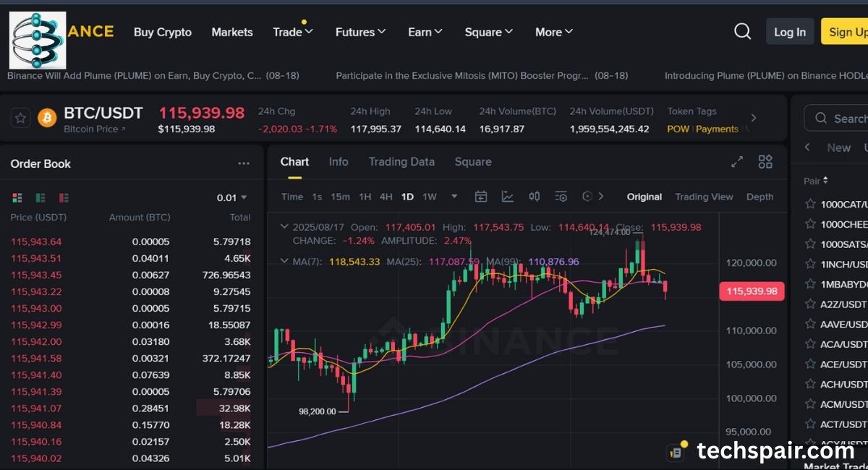Click the Log In button
Viewport: 868px width, 470px height.
[x=790, y=31]
